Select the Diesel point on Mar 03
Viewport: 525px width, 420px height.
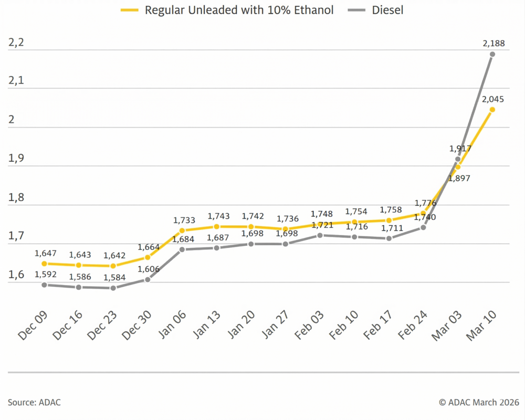click(x=458, y=159)
